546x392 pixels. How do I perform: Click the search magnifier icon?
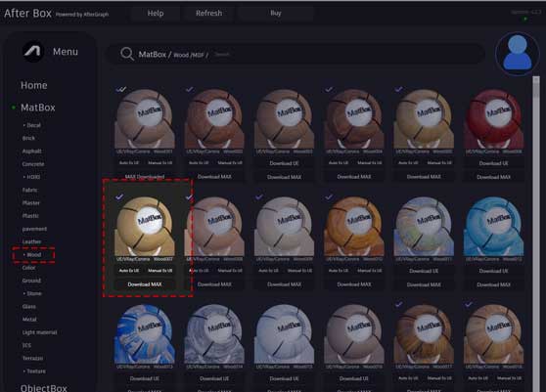click(x=127, y=54)
